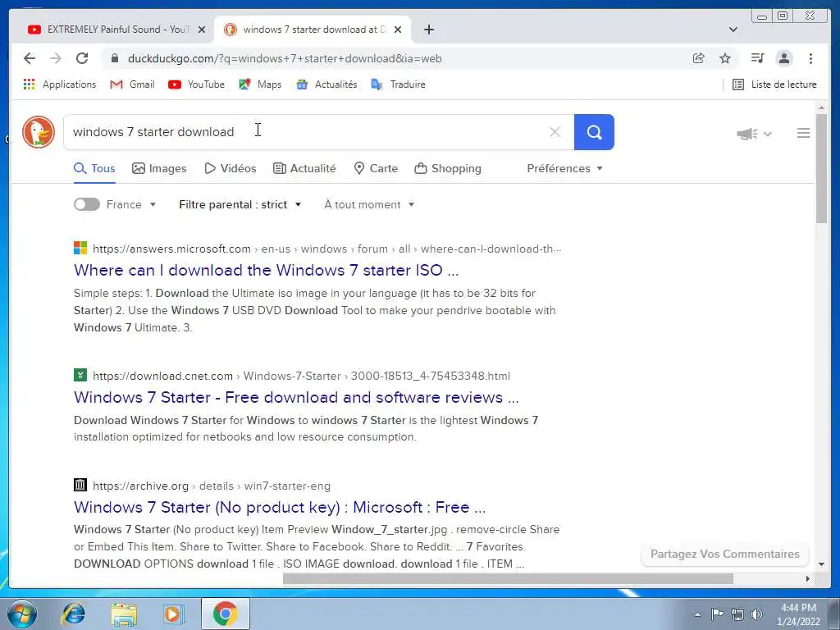The width and height of the screenshot is (840, 630).
Task: Open the Windows Start orb
Action: point(22,614)
